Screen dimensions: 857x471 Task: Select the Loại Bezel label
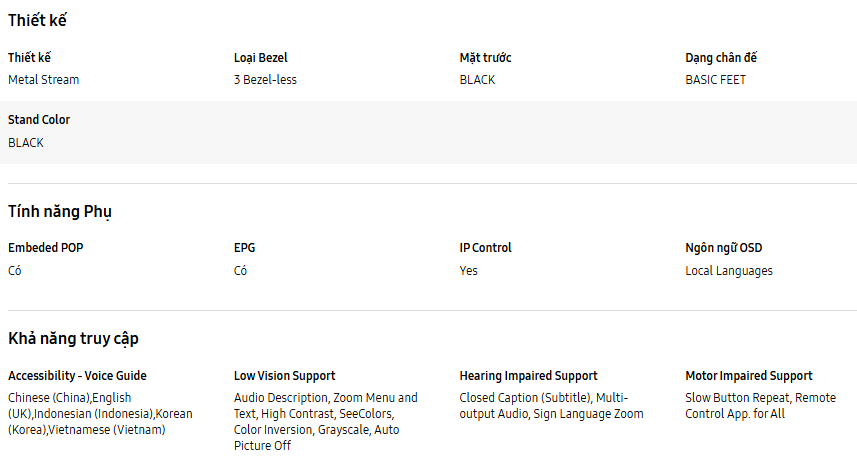[x=260, y=58]
